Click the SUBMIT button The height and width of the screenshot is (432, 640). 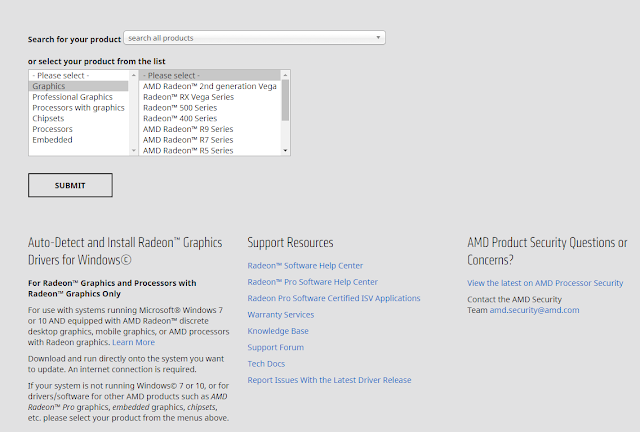(70, 185)
